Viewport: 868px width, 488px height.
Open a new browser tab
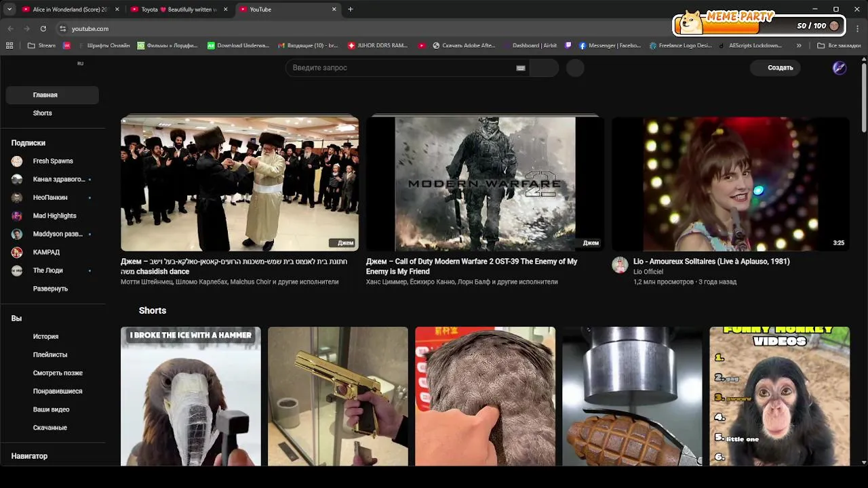point(351,9)
